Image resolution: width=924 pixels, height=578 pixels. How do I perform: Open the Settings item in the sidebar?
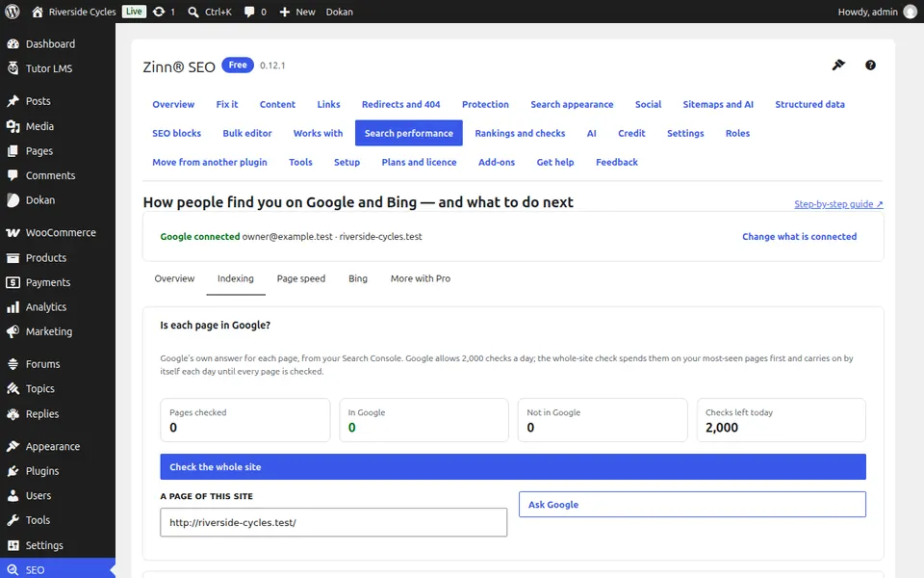(x=44, y=545)
